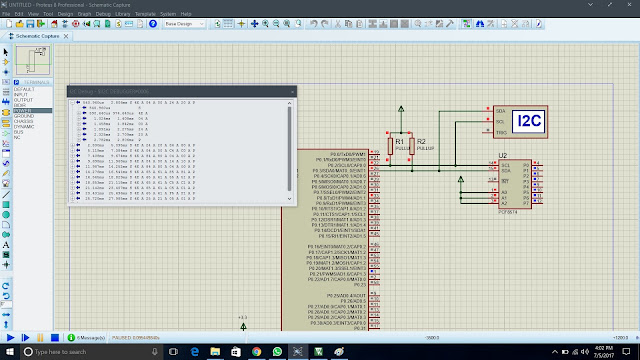The width and height of the screenshot is (640, 360).
Task: Select GROUND in the terminals list
Action: pyautogui.click(x=24, y=116)
